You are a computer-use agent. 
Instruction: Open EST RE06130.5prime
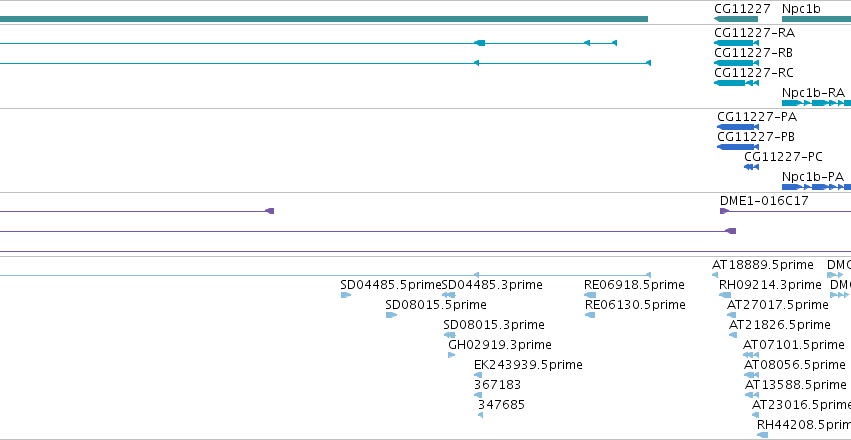click(x=636, y=305)
